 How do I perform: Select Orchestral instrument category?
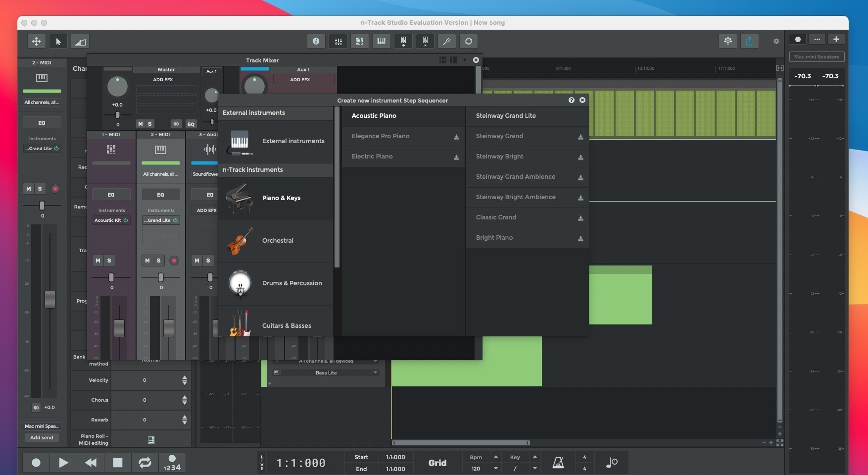[x=275, y=241]
